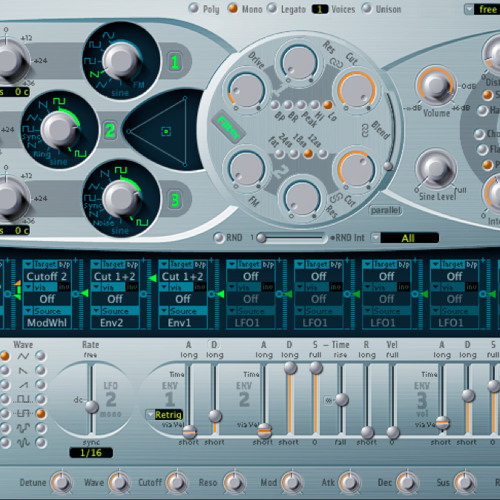
Task: Click the LFO 2 Rate slider handle
Action: 92,407
